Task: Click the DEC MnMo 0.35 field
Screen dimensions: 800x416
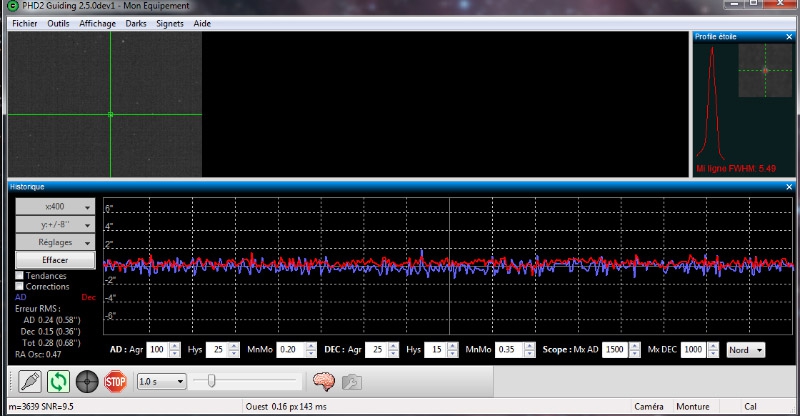Action: [x=509, y=350]
